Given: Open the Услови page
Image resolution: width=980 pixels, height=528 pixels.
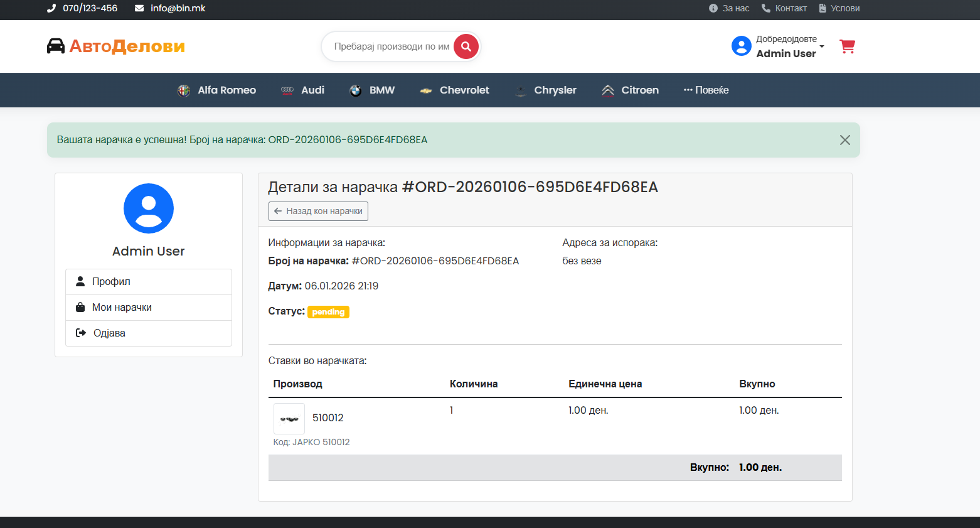Looking at the screenshot, I should [839, 8].
